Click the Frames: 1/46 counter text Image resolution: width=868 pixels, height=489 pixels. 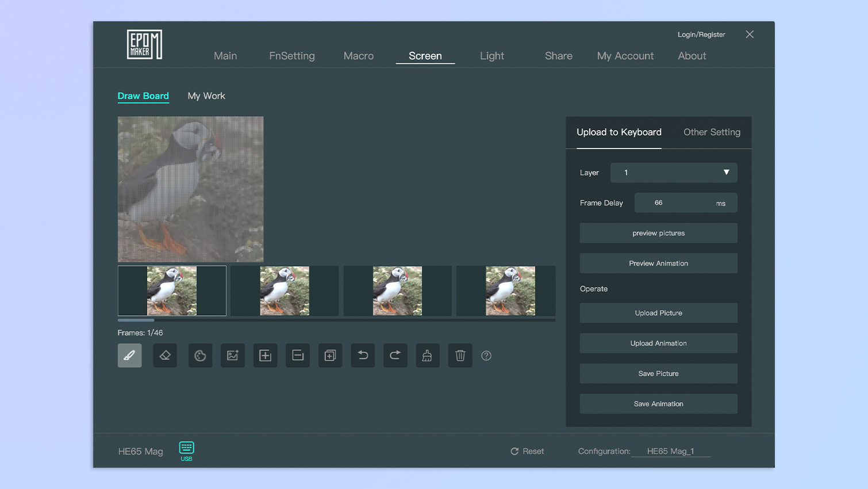coord(140,333)
